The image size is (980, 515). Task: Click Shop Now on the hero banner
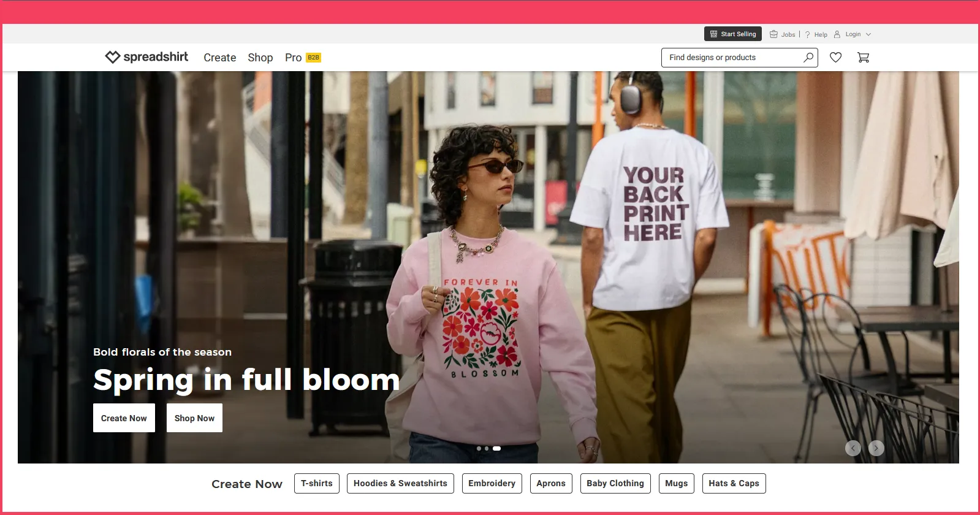point(194,418)
